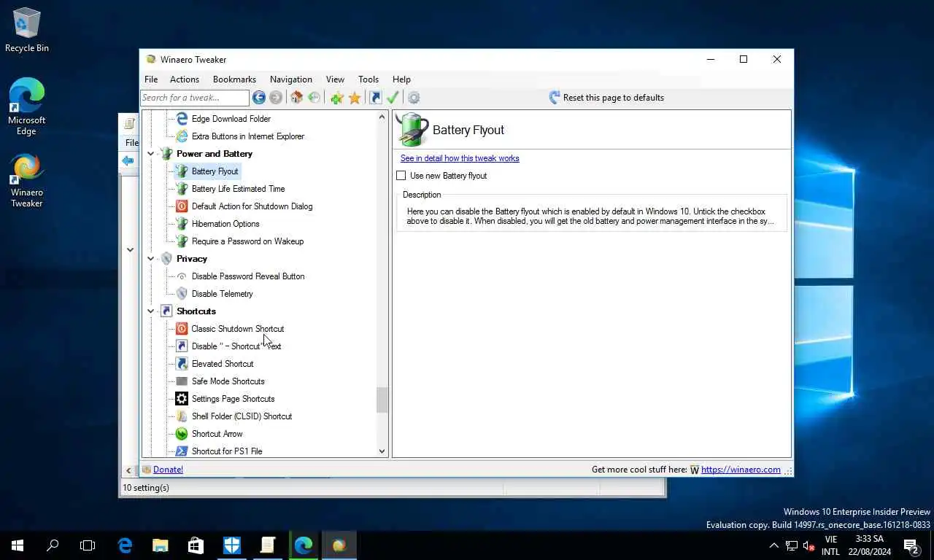The width and height of the screenshot is (934, 560).
Task: Click the Classic Shutdown Shortcut icon
Action: pos(182,329)
